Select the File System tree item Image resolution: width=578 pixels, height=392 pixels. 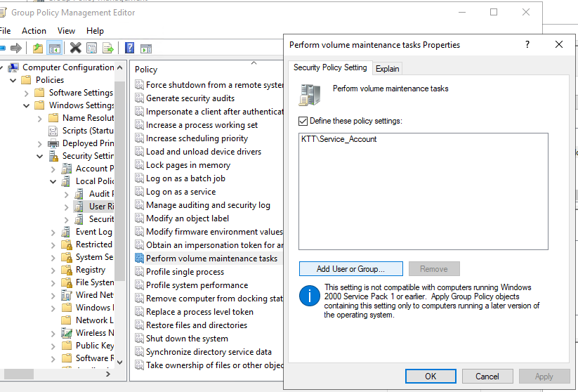95,282
